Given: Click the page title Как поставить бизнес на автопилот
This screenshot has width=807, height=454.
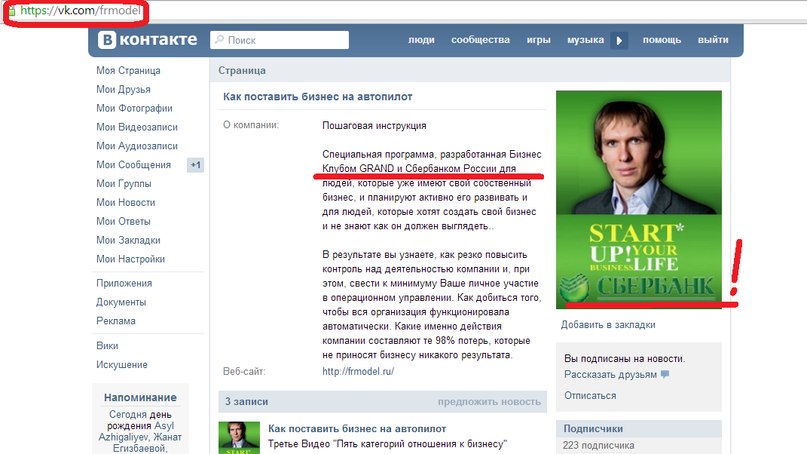Looking at the screenshot, I should coord(318,97).
